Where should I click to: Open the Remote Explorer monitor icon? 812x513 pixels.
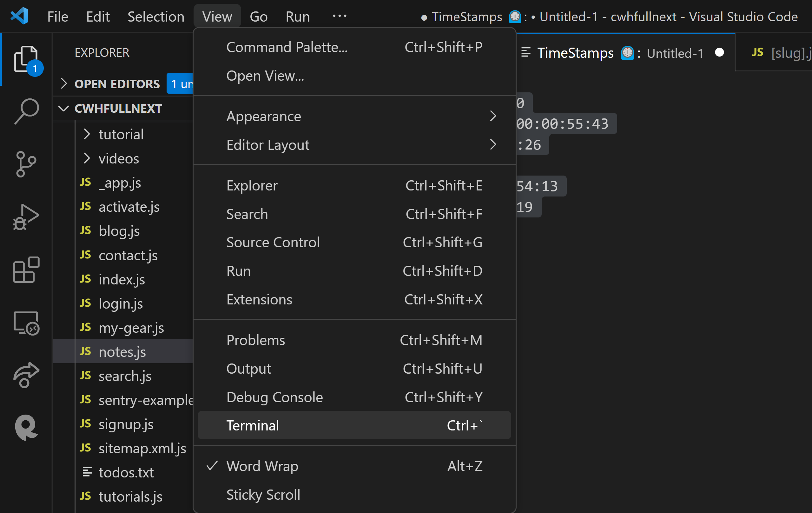coord(26,323)
